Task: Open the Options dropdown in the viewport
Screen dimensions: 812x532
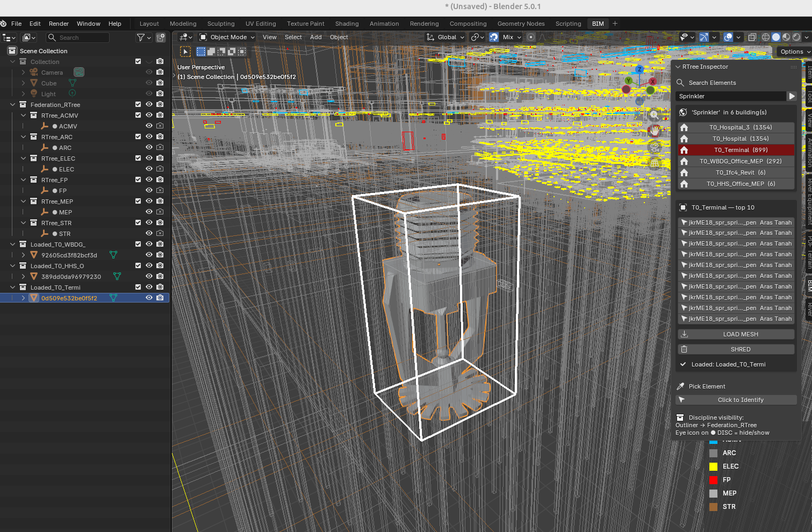Action: tap(794, 52)
